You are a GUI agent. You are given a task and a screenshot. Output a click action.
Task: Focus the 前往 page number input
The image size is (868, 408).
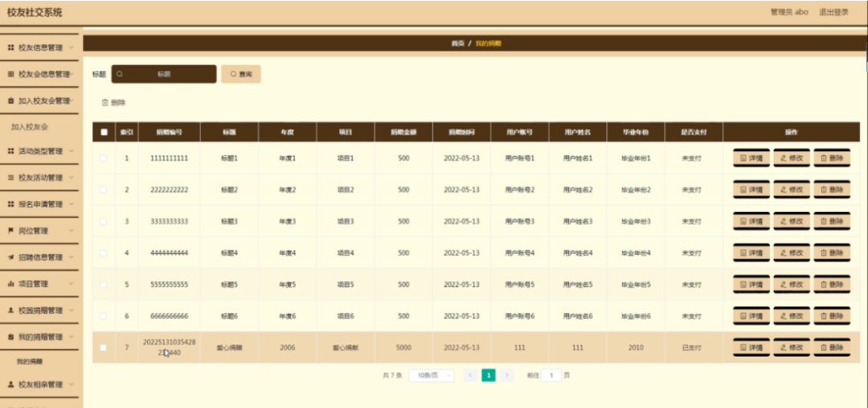(x=551, y=375)
